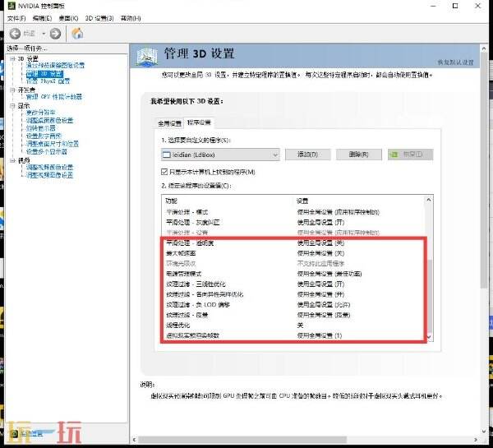This screenshot has width=493, height=448.
Task: Select 设置多个显示器 in the task tree
Action: point(47,151)
